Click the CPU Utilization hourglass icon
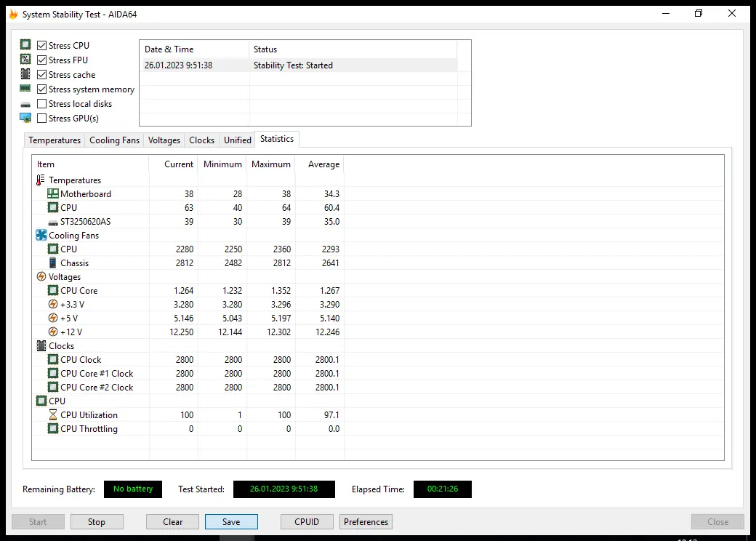 53,415
